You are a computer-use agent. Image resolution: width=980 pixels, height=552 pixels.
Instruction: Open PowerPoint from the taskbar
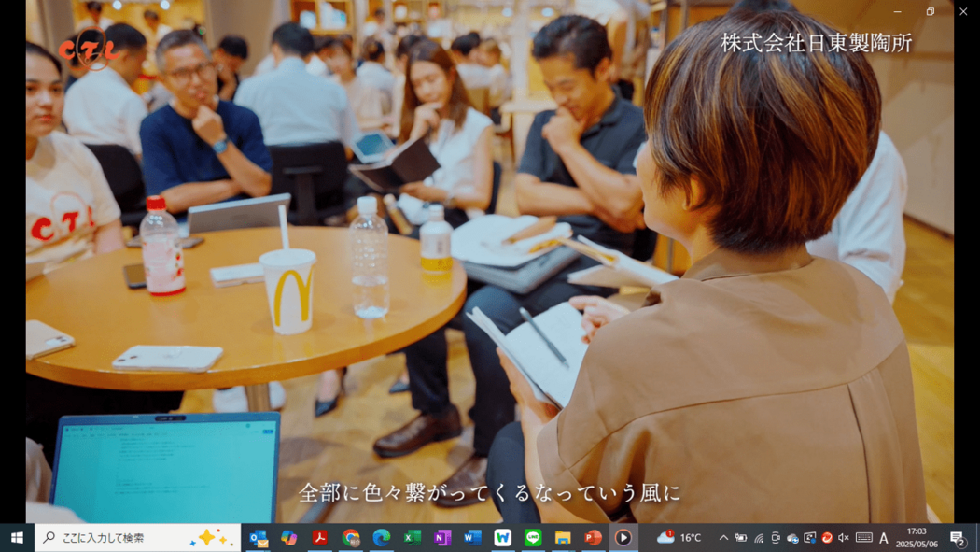point(593,538)
